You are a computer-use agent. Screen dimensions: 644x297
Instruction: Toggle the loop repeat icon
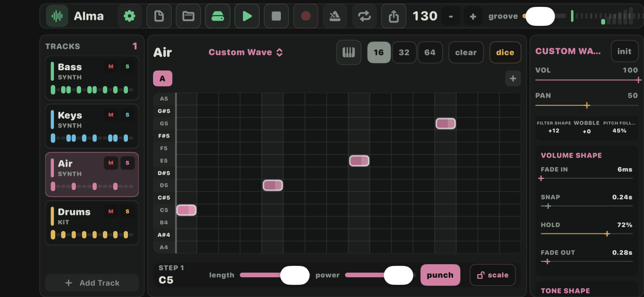(364, 16)
